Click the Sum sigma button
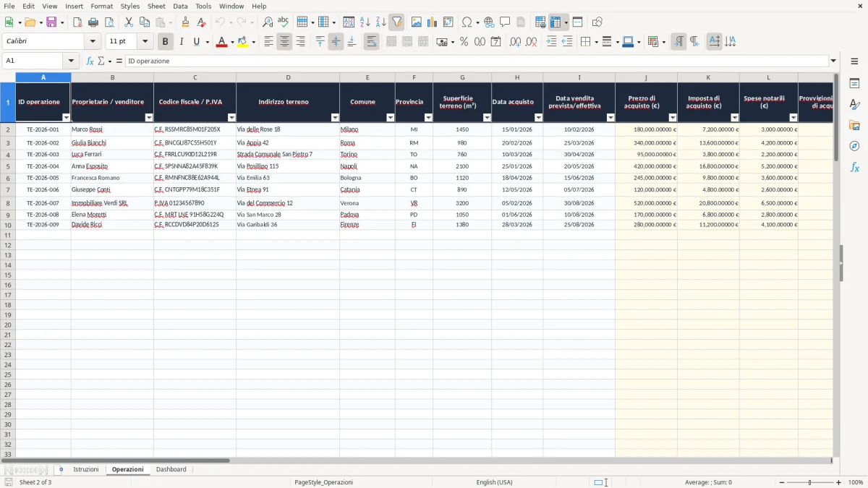The image size is (868, 488). (x=101, y=61)
